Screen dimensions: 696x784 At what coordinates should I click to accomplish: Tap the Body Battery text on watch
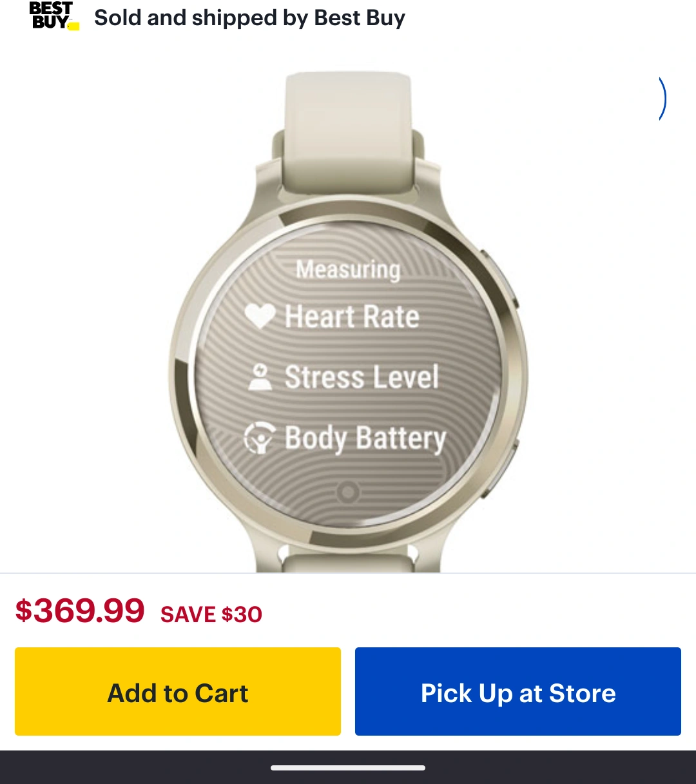(x=365, y=438)
